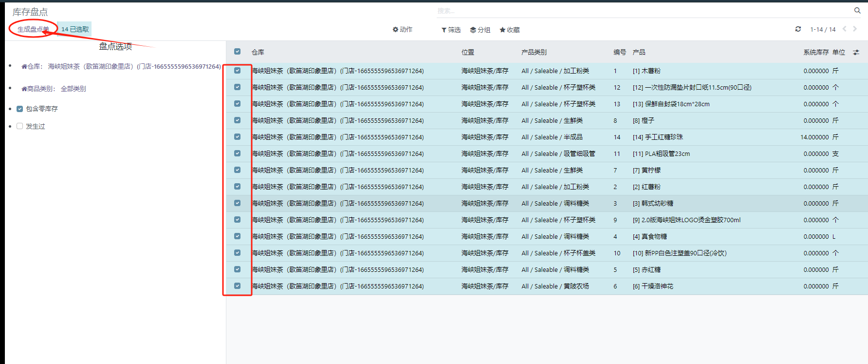Screen dimensions: 868x364
Task: Click the search magnifier icon
Action: [x=857, y=10]
